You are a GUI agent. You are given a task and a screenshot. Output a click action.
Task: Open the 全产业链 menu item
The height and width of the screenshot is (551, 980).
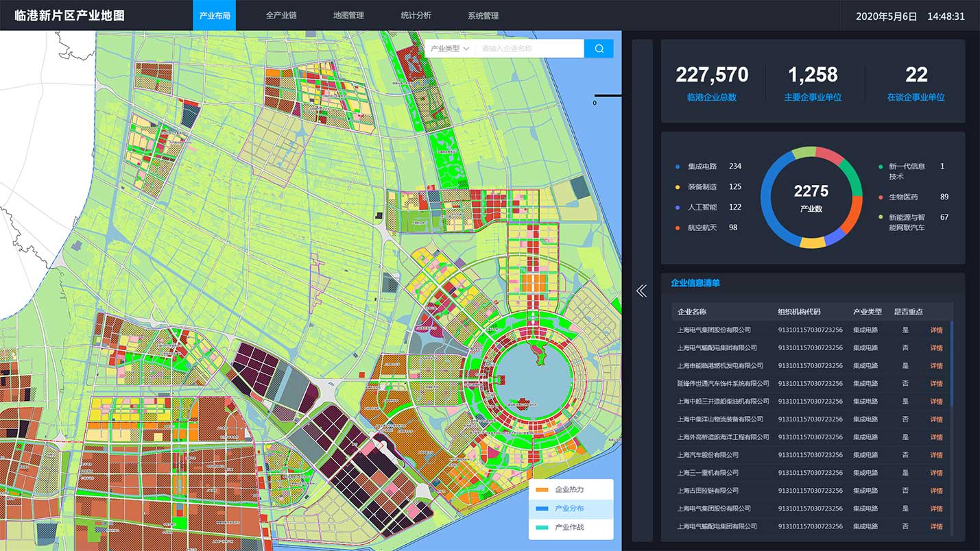(281, 16)
